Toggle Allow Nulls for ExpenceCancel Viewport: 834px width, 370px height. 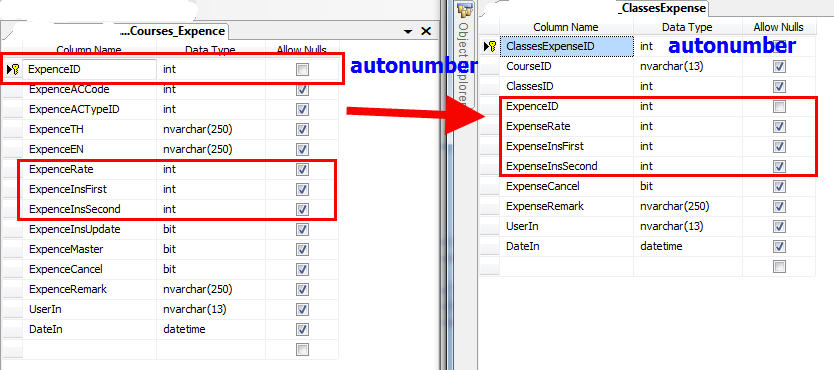[x=302, y=270]
